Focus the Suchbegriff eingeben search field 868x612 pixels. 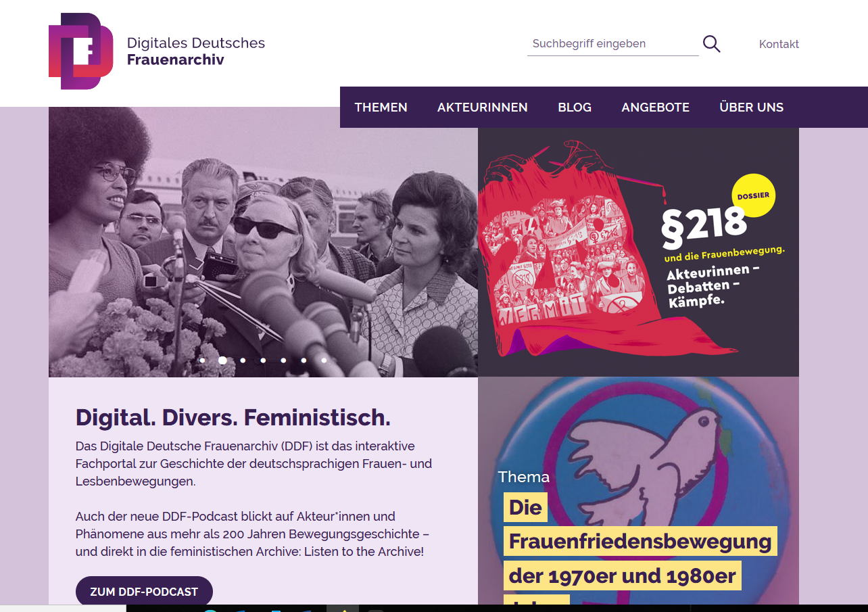pyautogui.click(x=613, y=44)
